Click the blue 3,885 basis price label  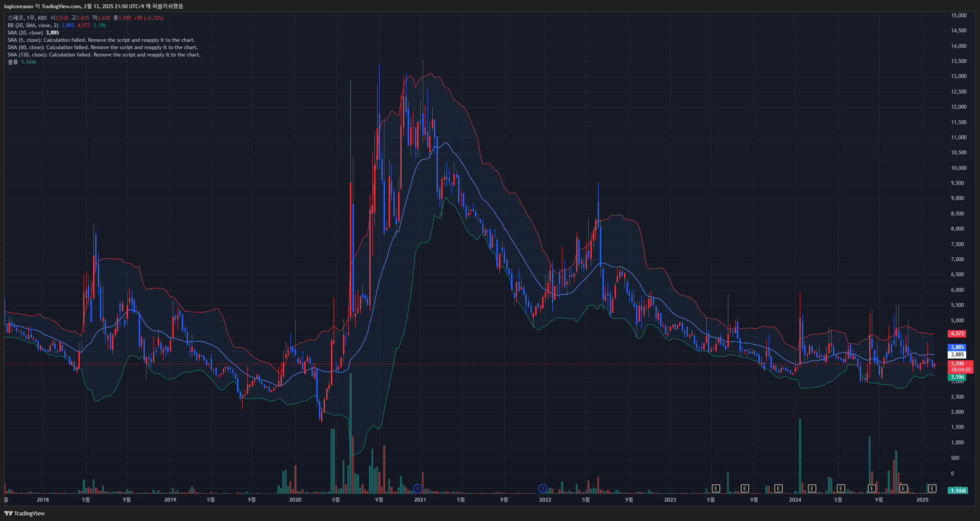957,347
